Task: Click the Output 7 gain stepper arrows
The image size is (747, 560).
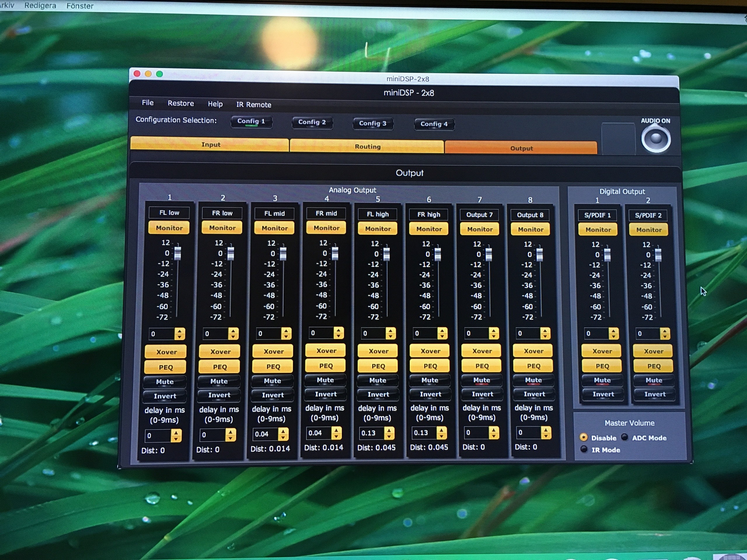Action: 494,333
